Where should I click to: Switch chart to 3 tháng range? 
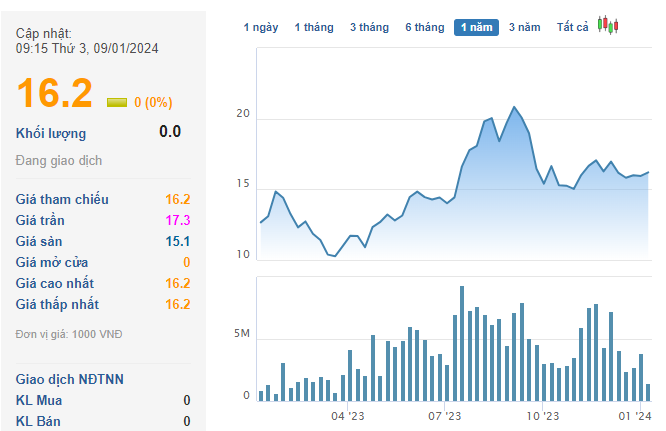click(369, 28)
